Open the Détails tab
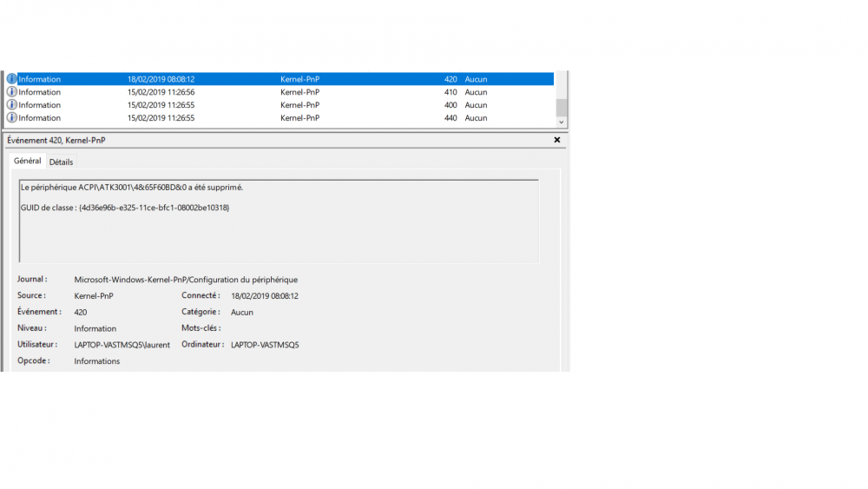 point(61,162)
